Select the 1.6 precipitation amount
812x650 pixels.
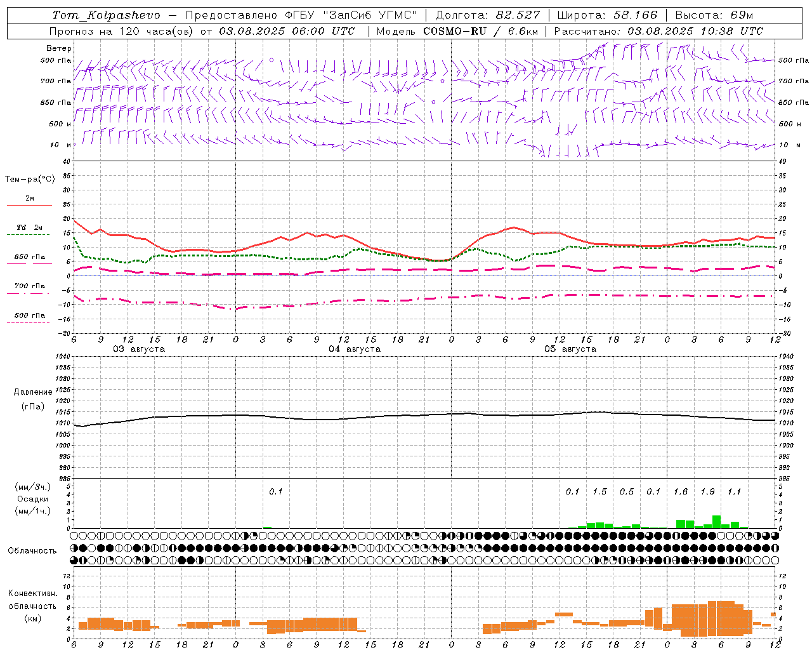coord(681,492)
